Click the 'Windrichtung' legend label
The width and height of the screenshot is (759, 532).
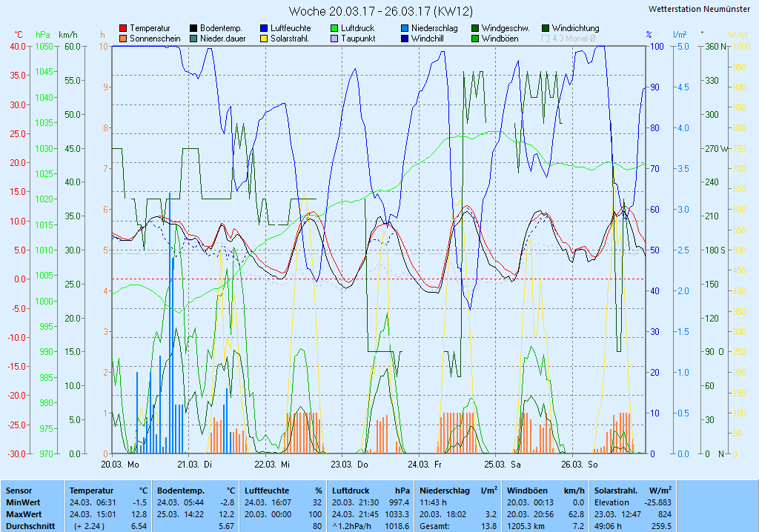[575, 29]
